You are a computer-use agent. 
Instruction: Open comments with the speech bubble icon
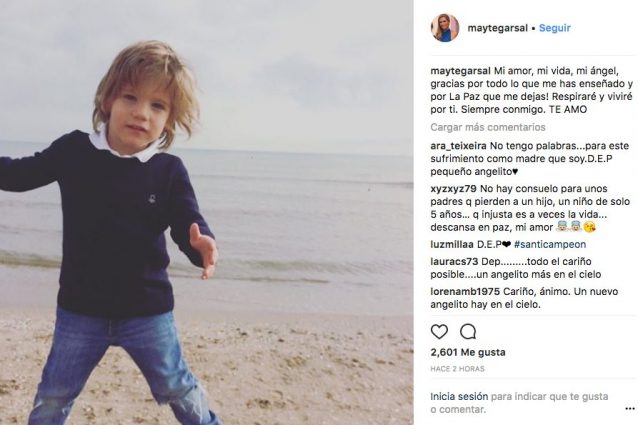coord(468,332)
